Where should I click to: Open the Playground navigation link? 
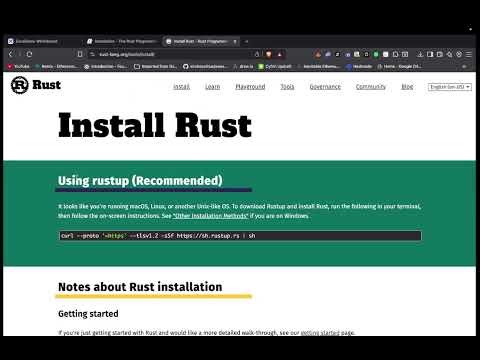tap(250, 87)
